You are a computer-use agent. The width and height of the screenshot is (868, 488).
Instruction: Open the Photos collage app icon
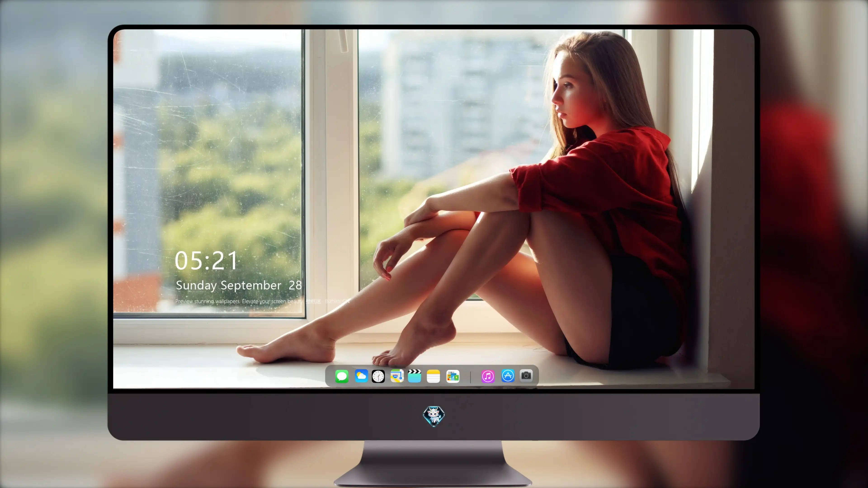[x=453, y=376]
